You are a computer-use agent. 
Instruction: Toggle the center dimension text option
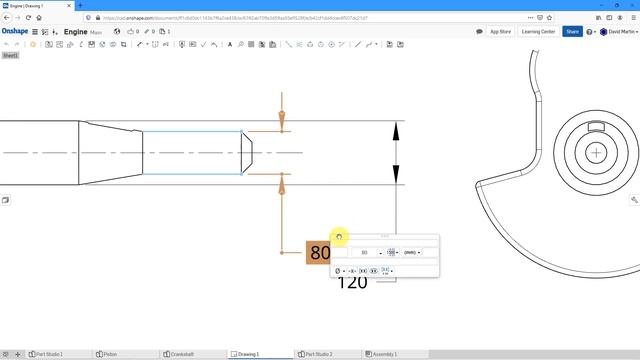[x=352, y=271]
